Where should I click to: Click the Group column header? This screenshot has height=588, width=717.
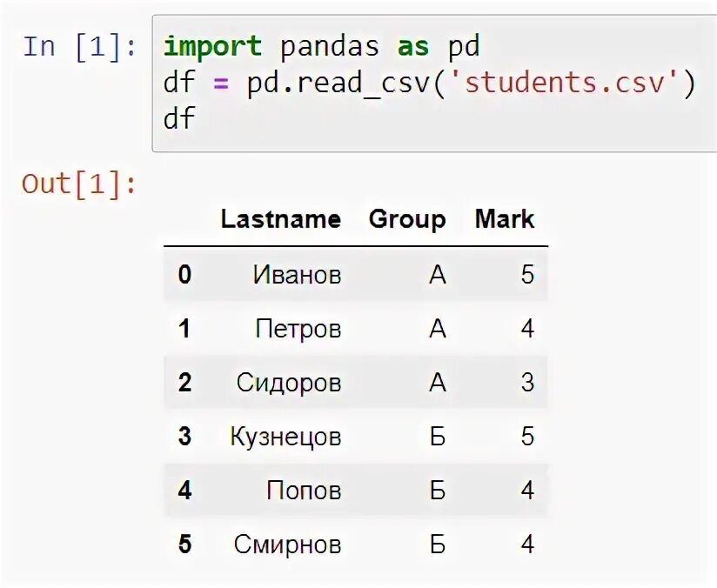pyautogui.click(x=407, y=220)
